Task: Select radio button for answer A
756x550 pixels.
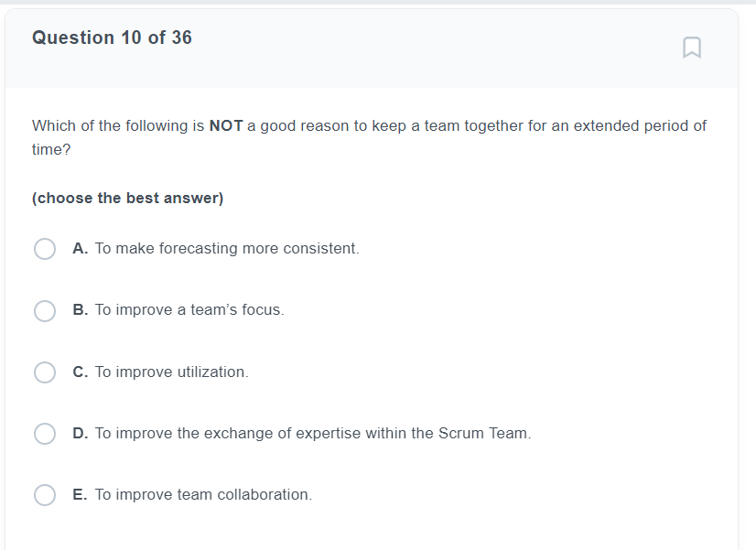Action: tap(45, 249)
